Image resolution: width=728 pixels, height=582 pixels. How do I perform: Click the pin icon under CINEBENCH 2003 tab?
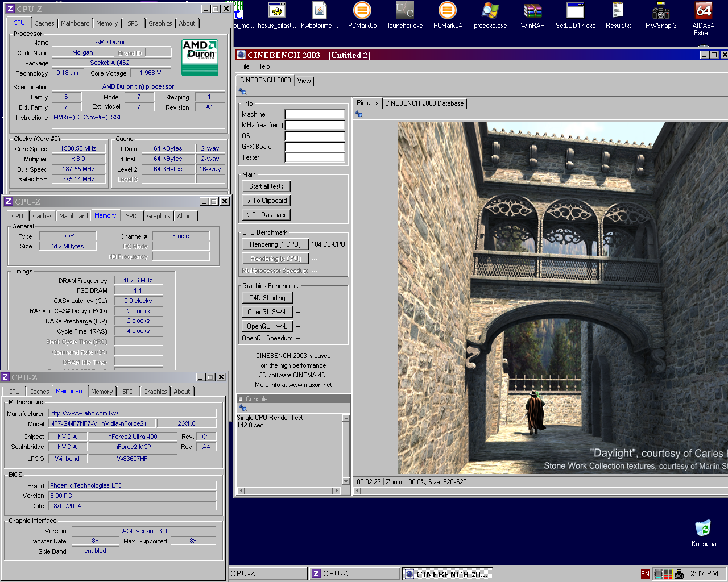pos(242,92)
